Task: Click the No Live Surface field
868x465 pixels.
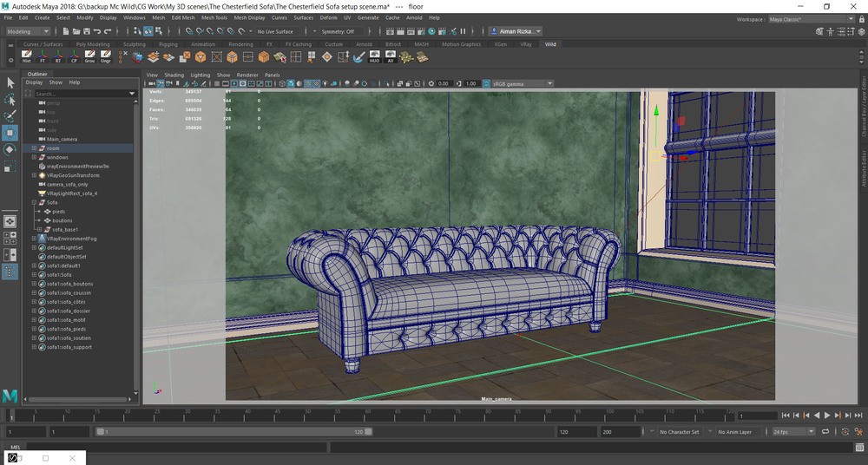Action: (276, 31)
